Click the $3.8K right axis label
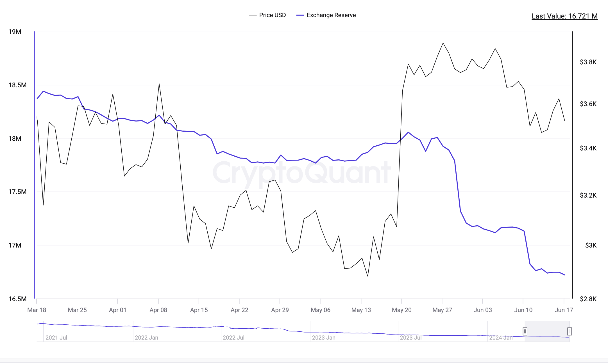 pyautogui.click(x=588, y=62)
